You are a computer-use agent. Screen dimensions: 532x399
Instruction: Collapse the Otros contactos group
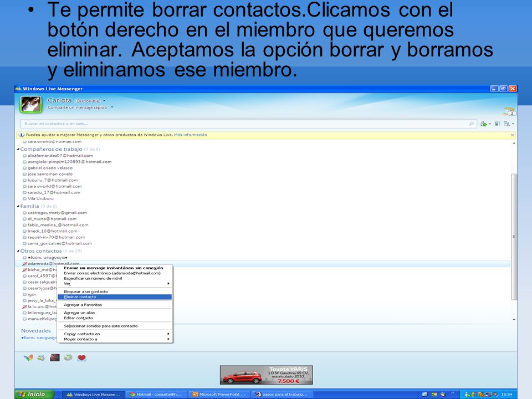coord(18,251)
